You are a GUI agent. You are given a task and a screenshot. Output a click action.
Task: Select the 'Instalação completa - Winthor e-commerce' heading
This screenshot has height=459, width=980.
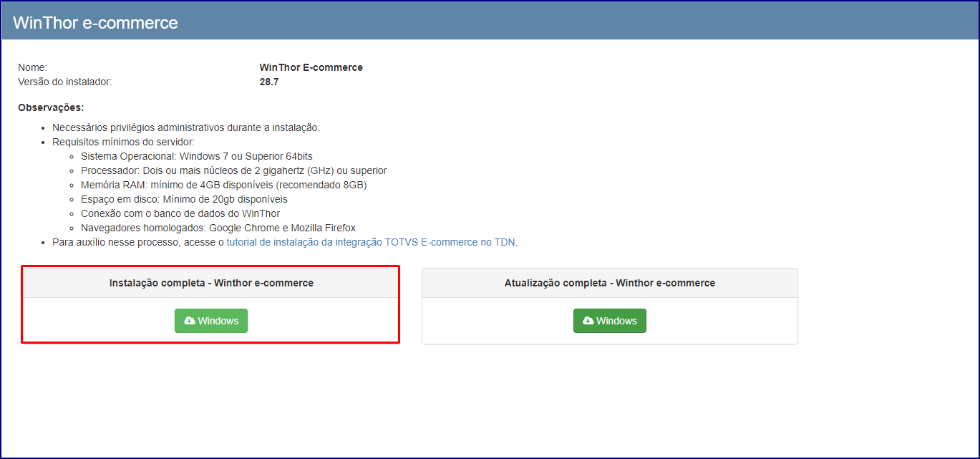pos(211,283)
